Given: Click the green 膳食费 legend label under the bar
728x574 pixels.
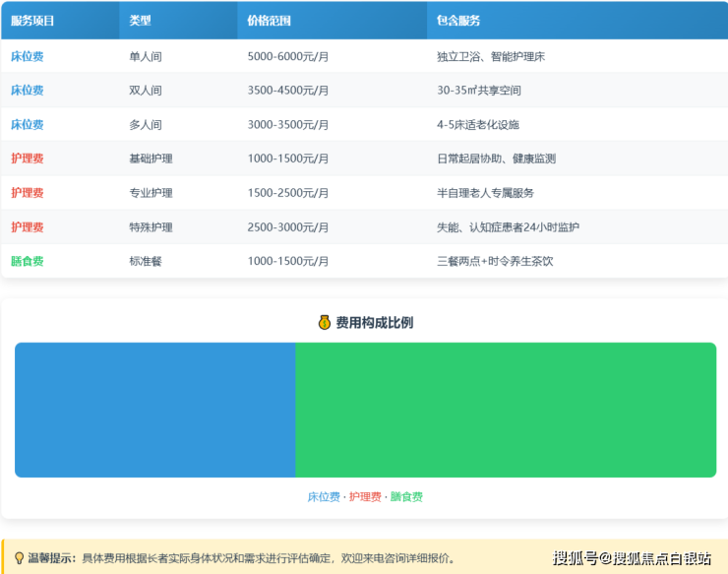Looking at the screenshot, I should (x=406, y=497).
